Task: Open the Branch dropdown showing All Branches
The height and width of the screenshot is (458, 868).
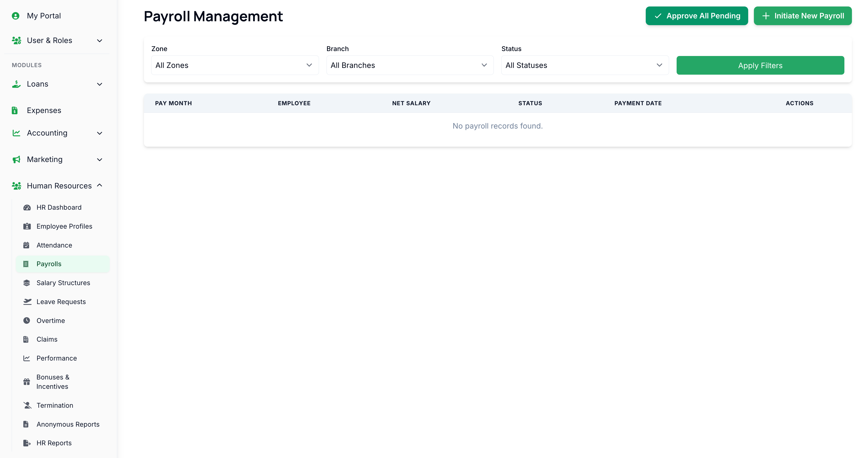Action: pos(410,65)
